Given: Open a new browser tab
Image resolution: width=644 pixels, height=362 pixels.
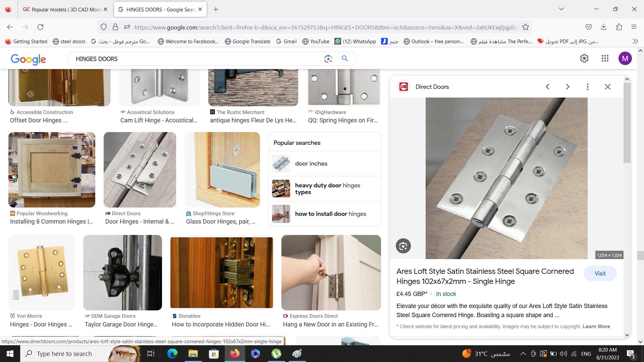Looking at the screenshot, I should coord(216,9).
